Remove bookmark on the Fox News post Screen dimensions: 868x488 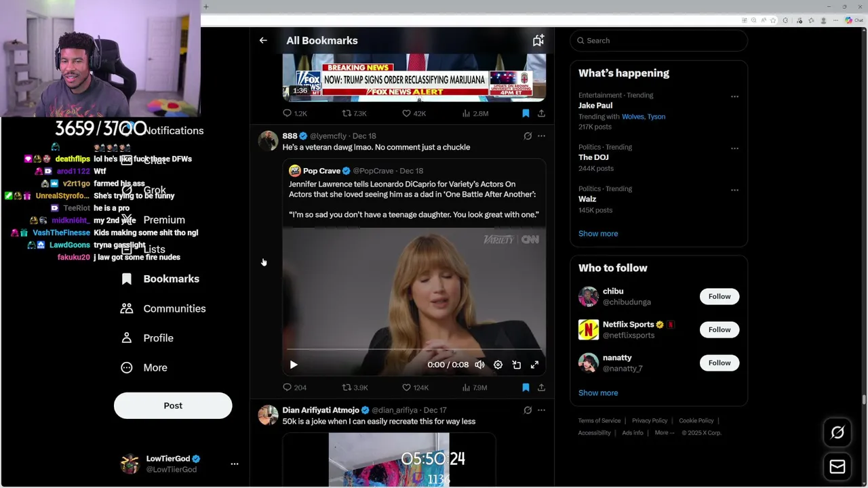tap(526, 113)
